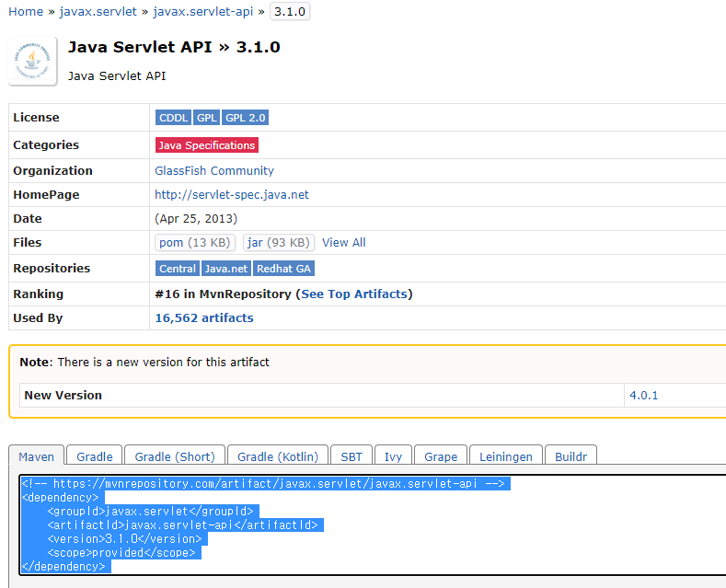This screenshot has width=726, height=588.
Task: Open the javax.servlet breadcrumb link
Action: click(x=98, y=12)
